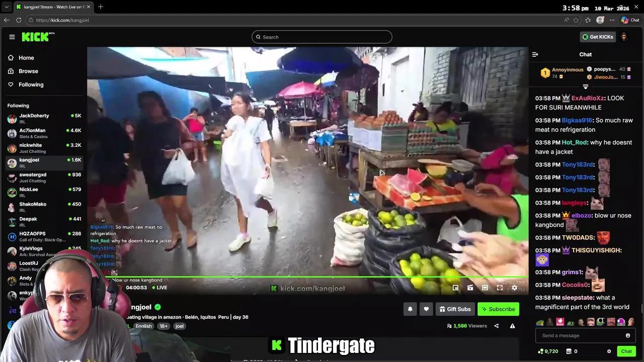The image size is (644, 362).
Task: Open Following in the sidebar
Action: 26,84
